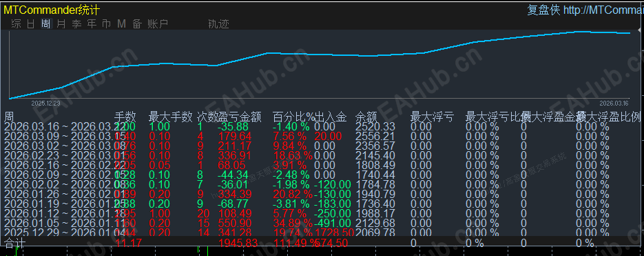
Task: Click the 盈亏金额 column header
Action: 240,117
